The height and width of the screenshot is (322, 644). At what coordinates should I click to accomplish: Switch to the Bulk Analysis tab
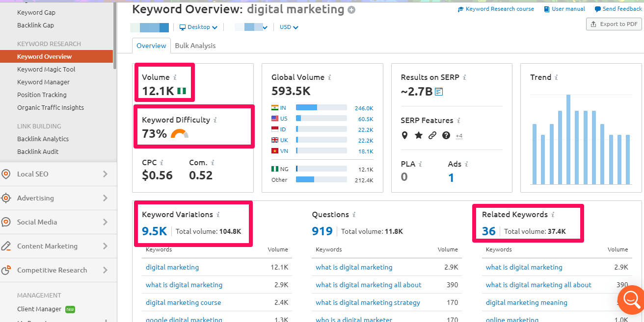195,46
